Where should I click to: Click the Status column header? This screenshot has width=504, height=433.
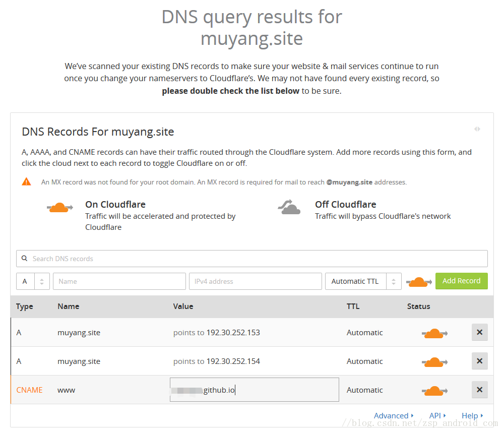pos(418,306)
